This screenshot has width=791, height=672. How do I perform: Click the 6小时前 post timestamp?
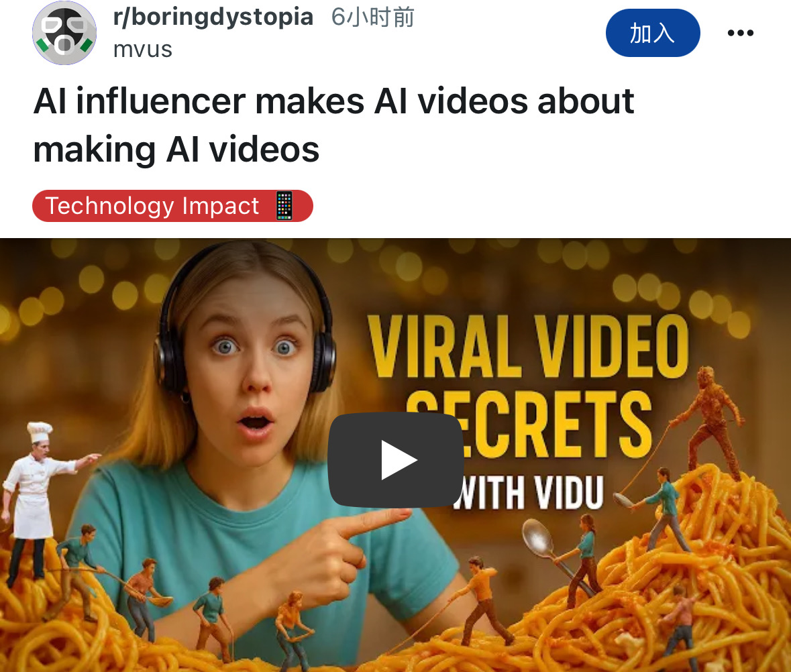coord(373,17)
